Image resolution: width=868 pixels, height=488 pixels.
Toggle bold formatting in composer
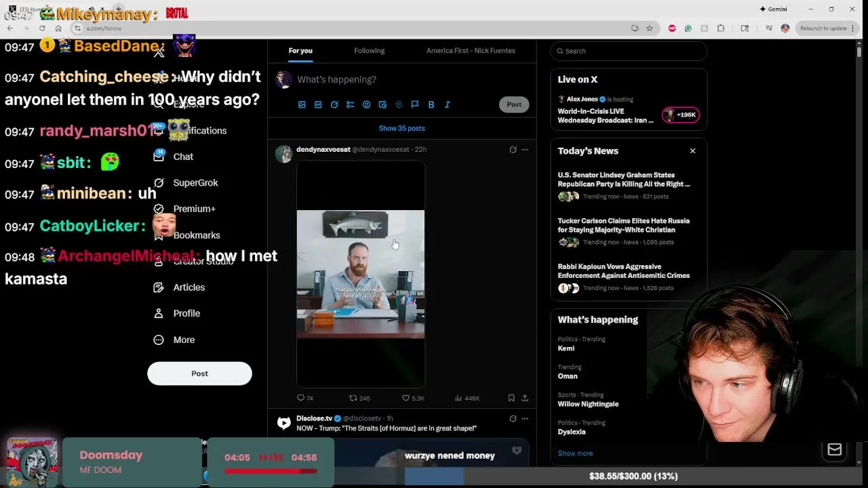(x=431, y=104)
